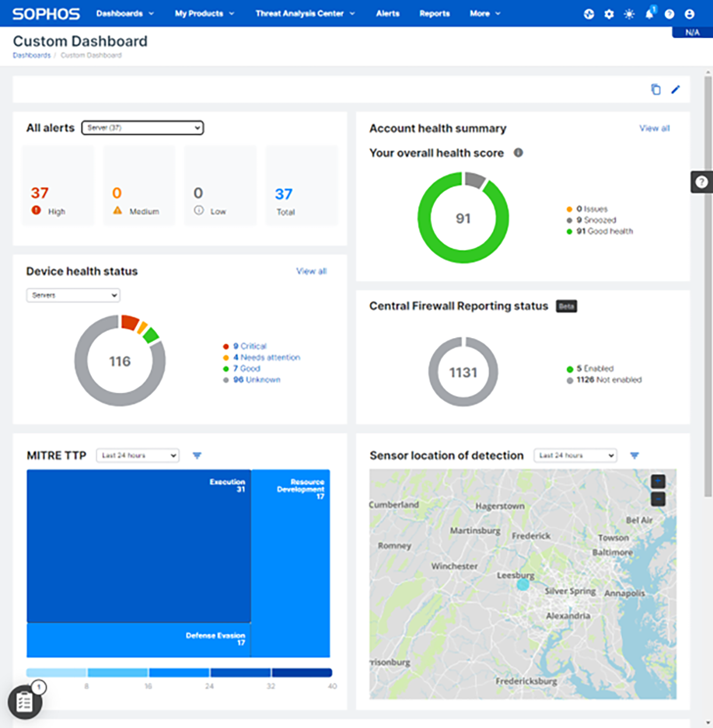Click View all in Account health summary
This screenshot has height=728, width=713.
tap(654, 128)
